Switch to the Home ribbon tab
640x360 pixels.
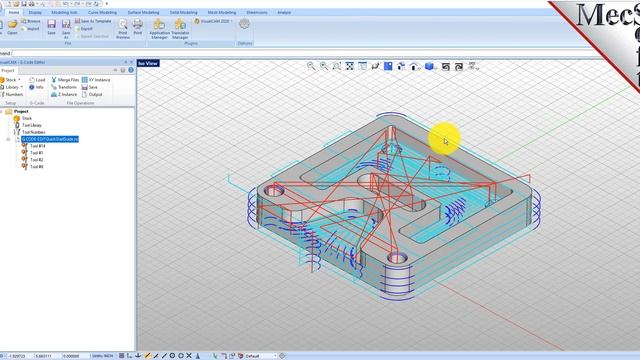(14, 13)
